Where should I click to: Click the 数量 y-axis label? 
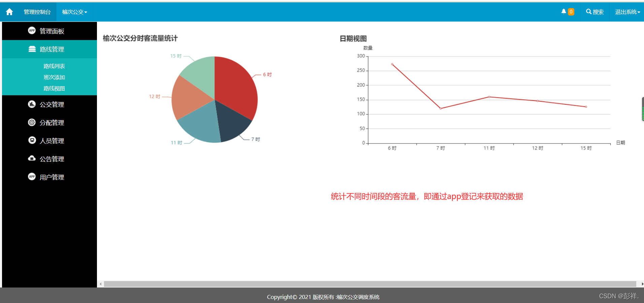(x=368, y=48)
